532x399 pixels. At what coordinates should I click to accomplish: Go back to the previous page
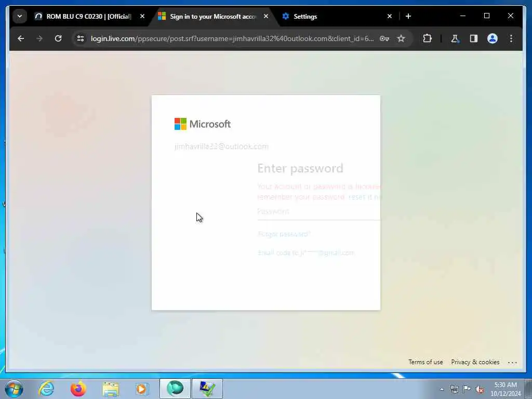[x=21, y=38]
